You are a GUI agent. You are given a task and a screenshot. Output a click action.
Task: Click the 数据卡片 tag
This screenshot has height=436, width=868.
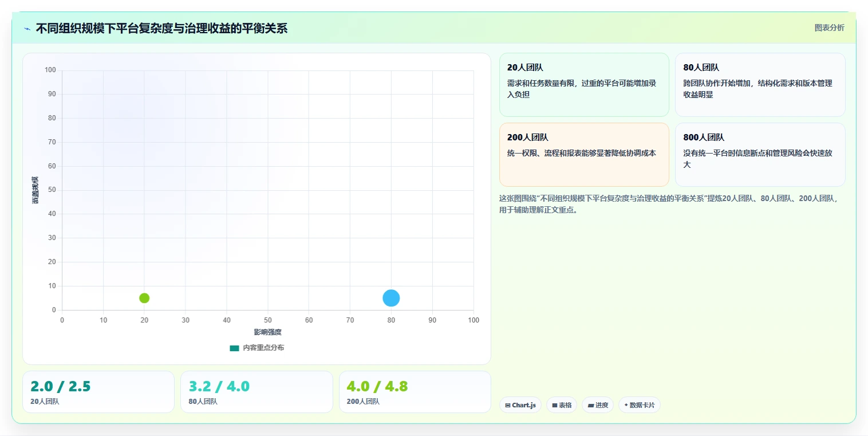pyautogui.click(x=640, y=405)
